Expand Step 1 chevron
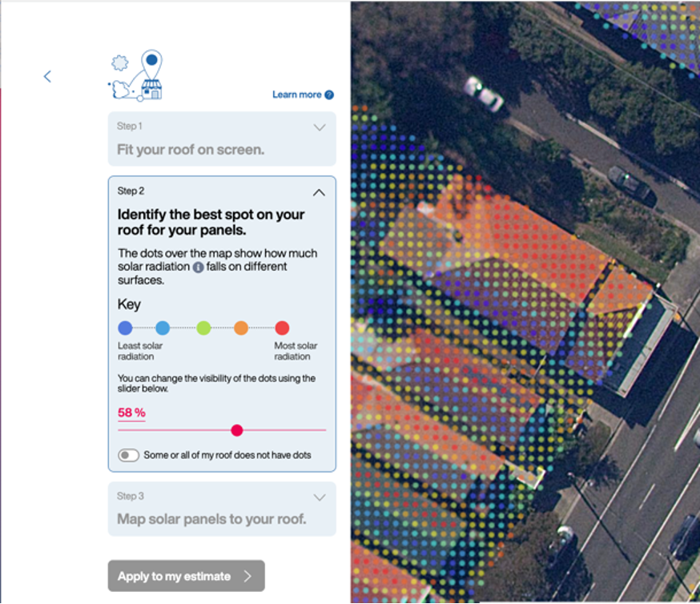700x604 pixels. (320, 127)
